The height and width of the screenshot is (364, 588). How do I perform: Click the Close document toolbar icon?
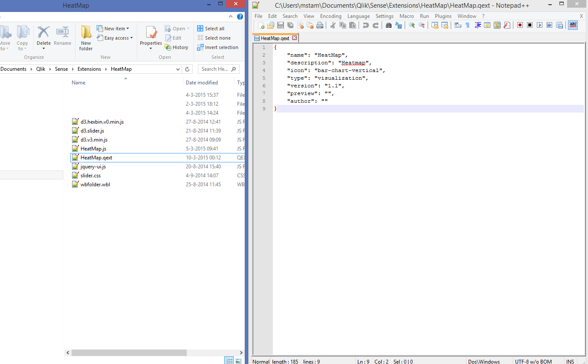[301, 25]
